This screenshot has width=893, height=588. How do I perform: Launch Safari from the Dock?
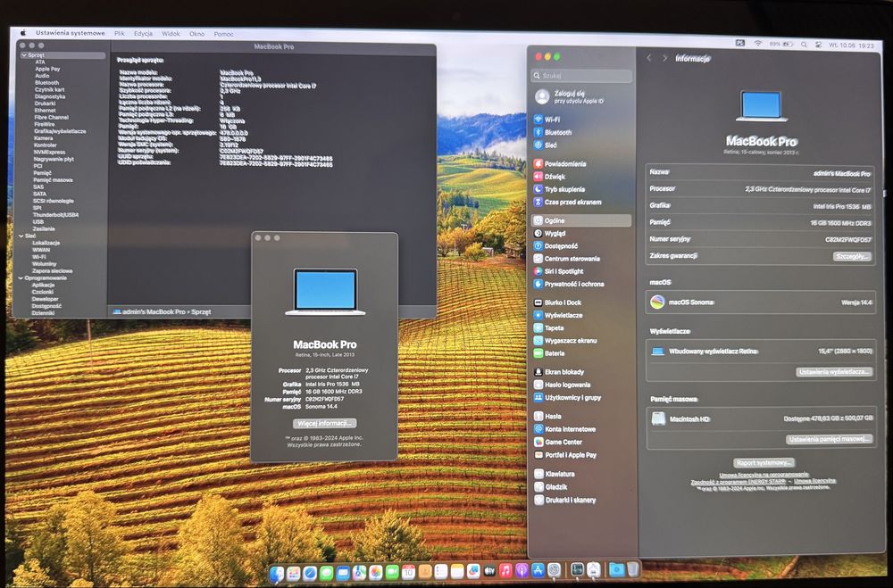tap(310, 572)
